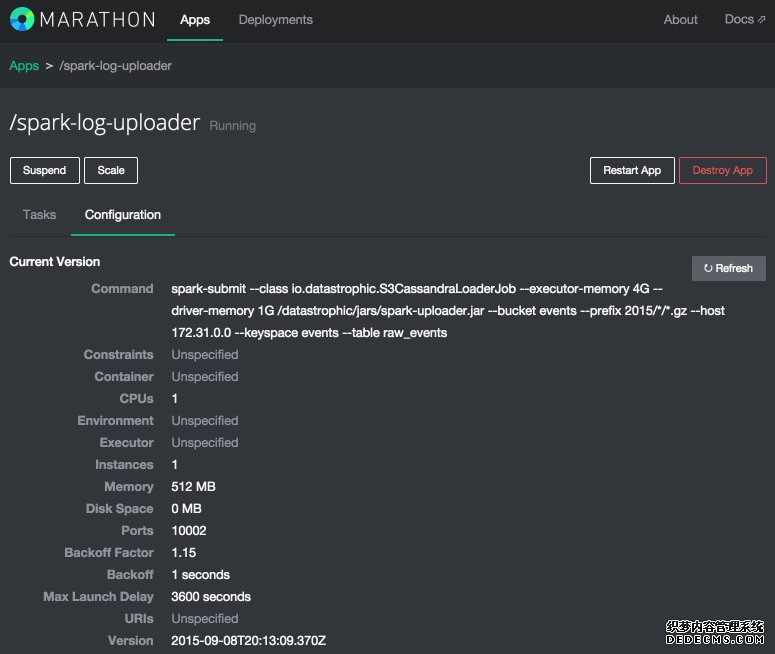Open the About link in header
The height and width of the screenshot is (654, 775).
point(680,19)
